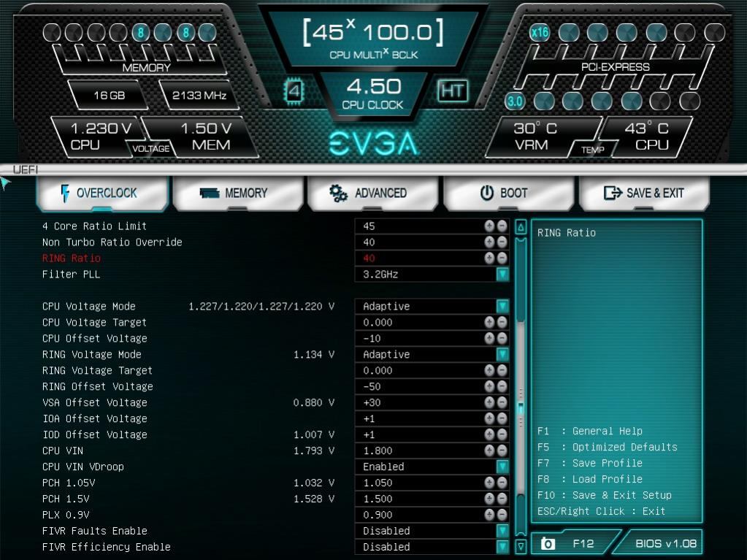
Task: Increase VSA Offset Voltage with plus
Action: coord(489,402)
